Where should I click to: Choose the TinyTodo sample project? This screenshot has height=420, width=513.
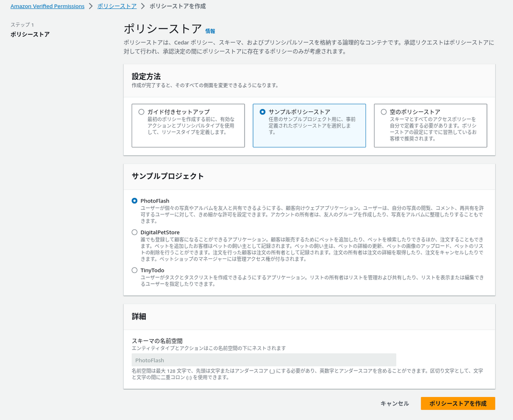pyautogui.click(x=135, y=270)
